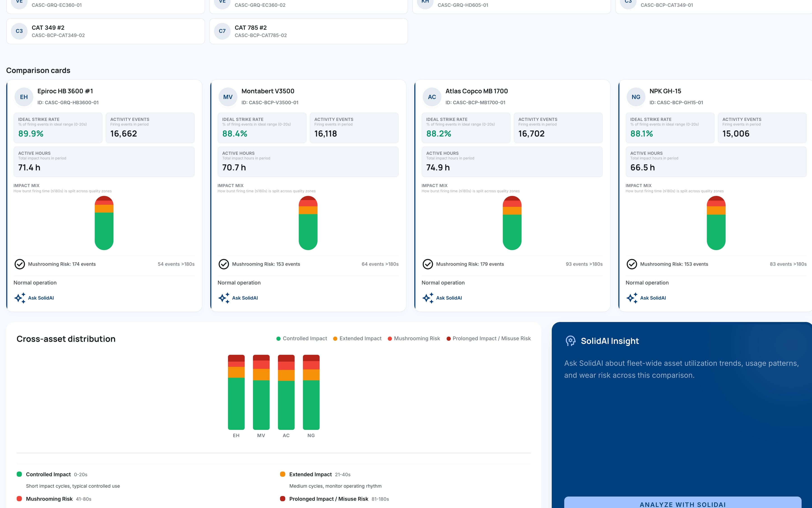Click the MV avatar on Montabert V3500 card

[228, 97]
